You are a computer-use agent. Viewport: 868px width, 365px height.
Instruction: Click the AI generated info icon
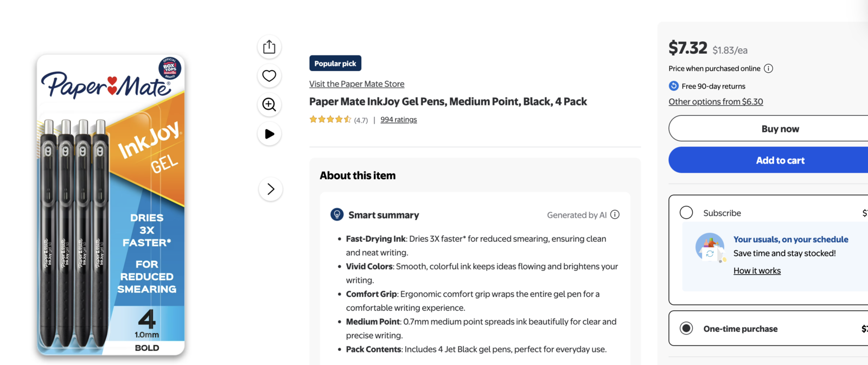(x=615, y=215)
